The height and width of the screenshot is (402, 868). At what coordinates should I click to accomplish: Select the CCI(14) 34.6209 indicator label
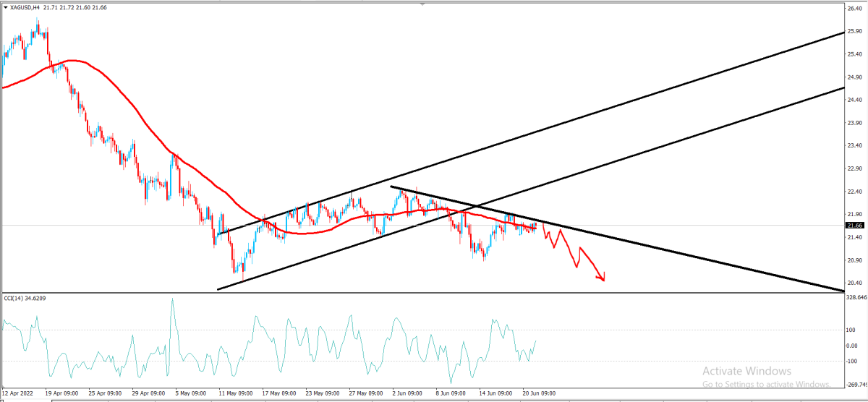click(x=25, y=298)
